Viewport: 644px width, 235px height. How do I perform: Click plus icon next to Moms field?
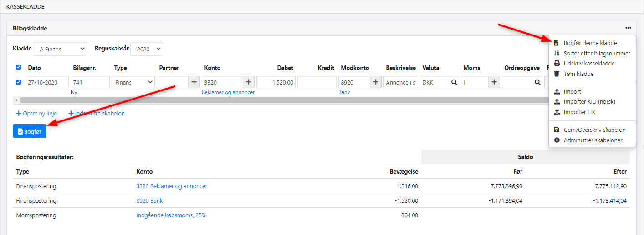[x=494, y=82]
